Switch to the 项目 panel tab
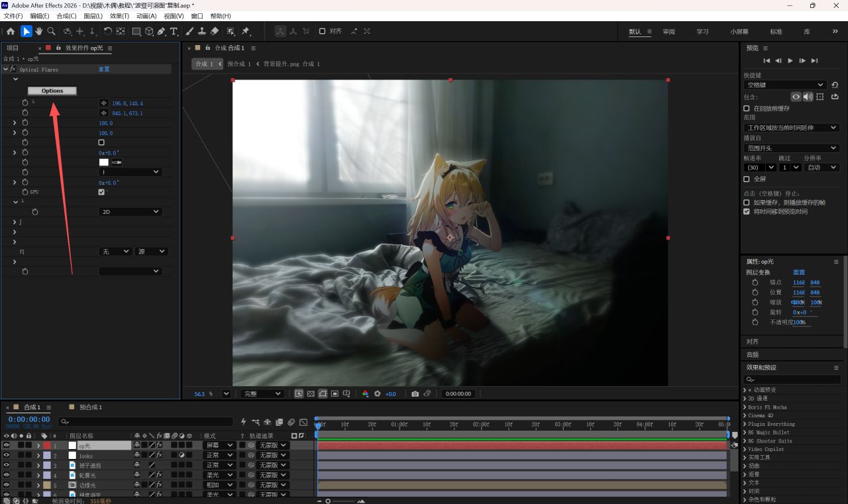 tap(13, 48)
